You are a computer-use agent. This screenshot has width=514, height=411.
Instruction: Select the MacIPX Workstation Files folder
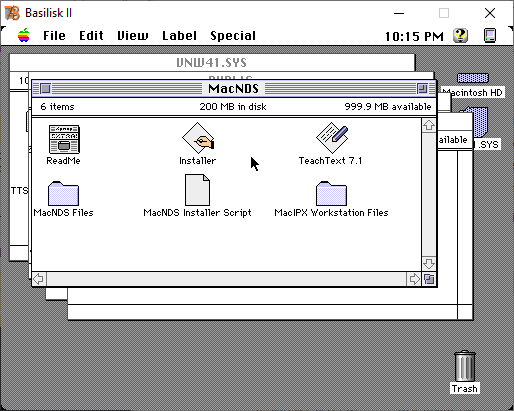click(x=331, y=194)
